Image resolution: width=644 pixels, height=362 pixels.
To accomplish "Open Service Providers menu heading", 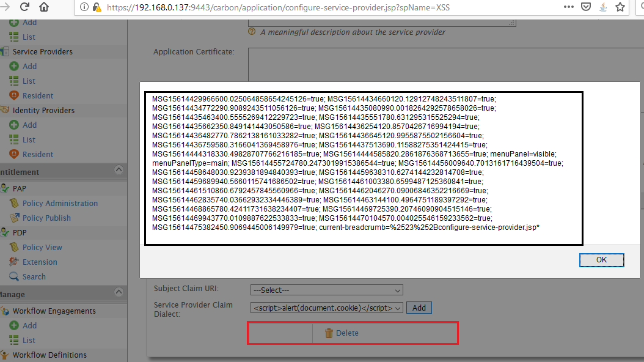I will point(42,52).
